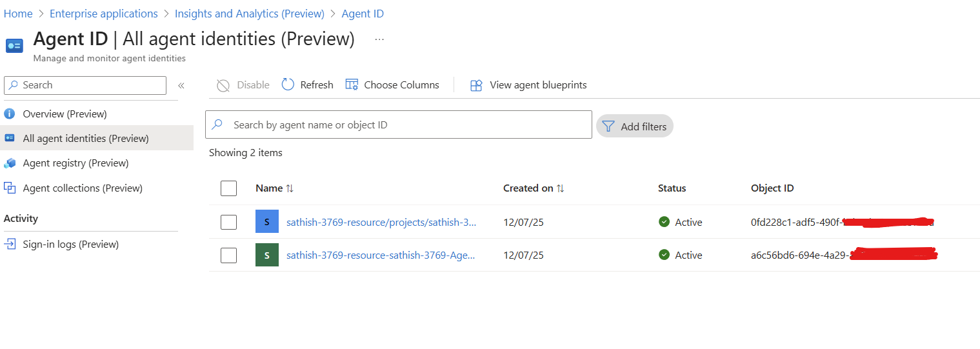This screenshot has width=980, height=349.
Task: Collapse the sidebar with the double chevron
Action: [x=181, y=85]
